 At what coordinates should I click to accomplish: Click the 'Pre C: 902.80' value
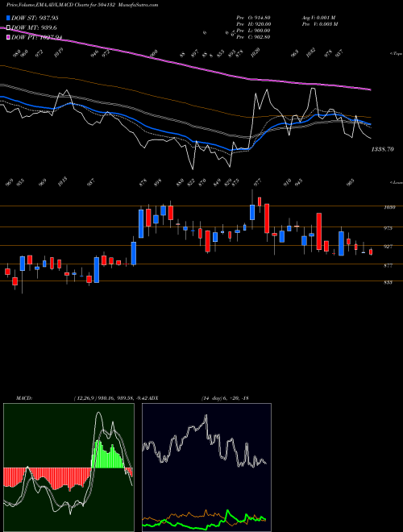point(253,37)
